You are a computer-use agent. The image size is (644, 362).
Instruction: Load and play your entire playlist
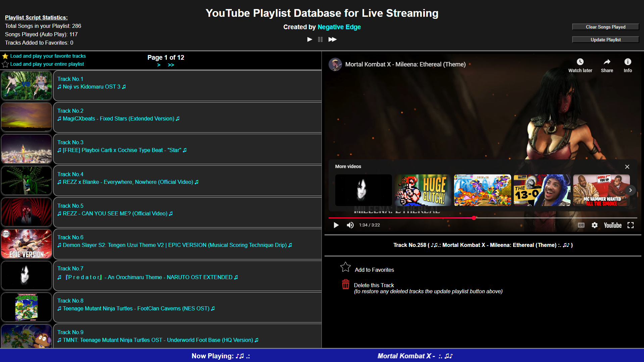[47, 64]
